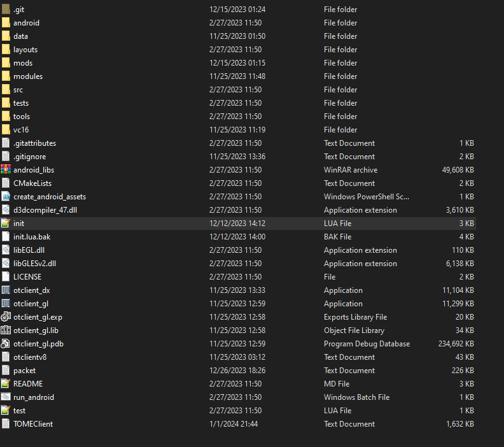
Task: Click the library icon of otclient_gl.lib
Action: point(6,330)
